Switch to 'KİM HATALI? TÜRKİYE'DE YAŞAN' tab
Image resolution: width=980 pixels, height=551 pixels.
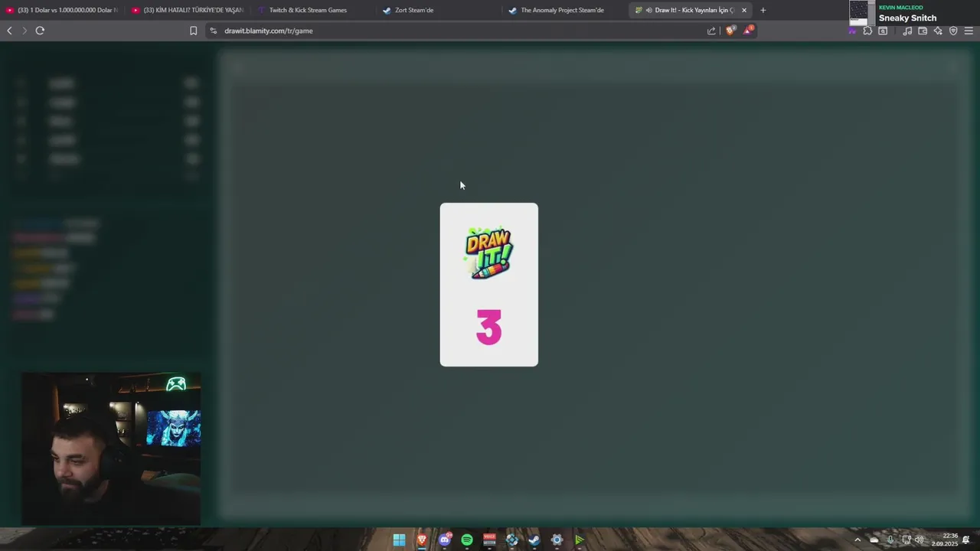click(188, 10)
